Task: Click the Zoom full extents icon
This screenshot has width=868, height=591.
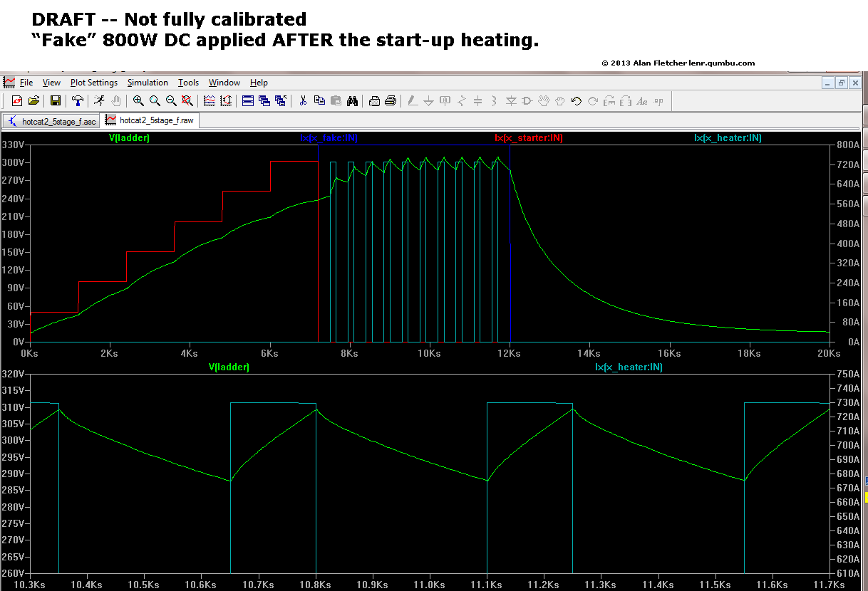Action: [x=187, y=101]
